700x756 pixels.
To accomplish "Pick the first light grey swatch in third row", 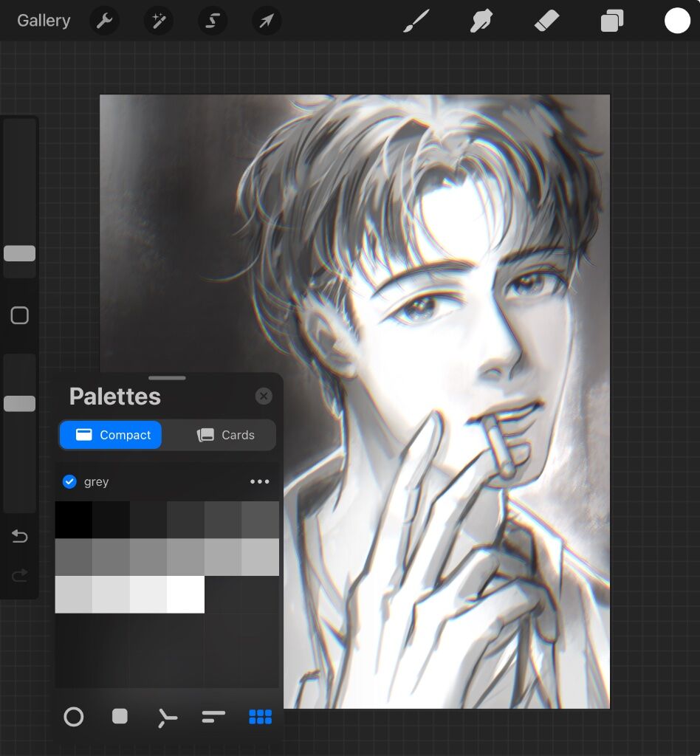I will 74,594.
